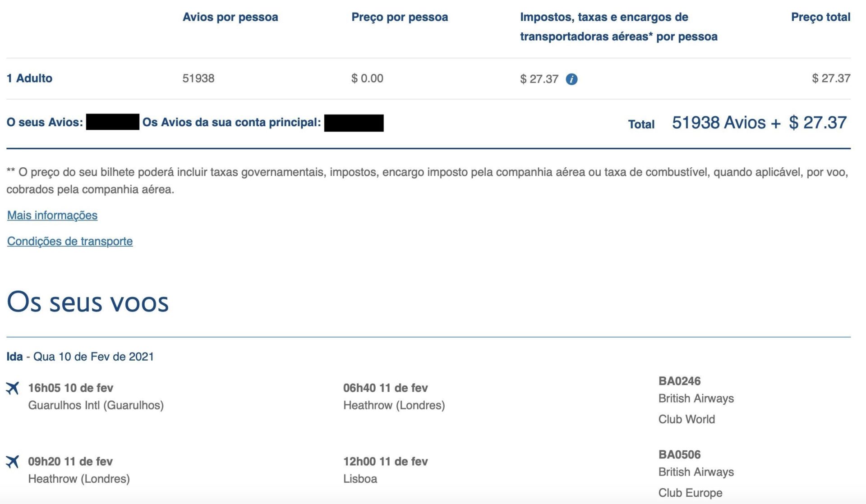Screen dimensions: 866x504
Task: Click the BA0246 flight number
Action: point(679,381)
